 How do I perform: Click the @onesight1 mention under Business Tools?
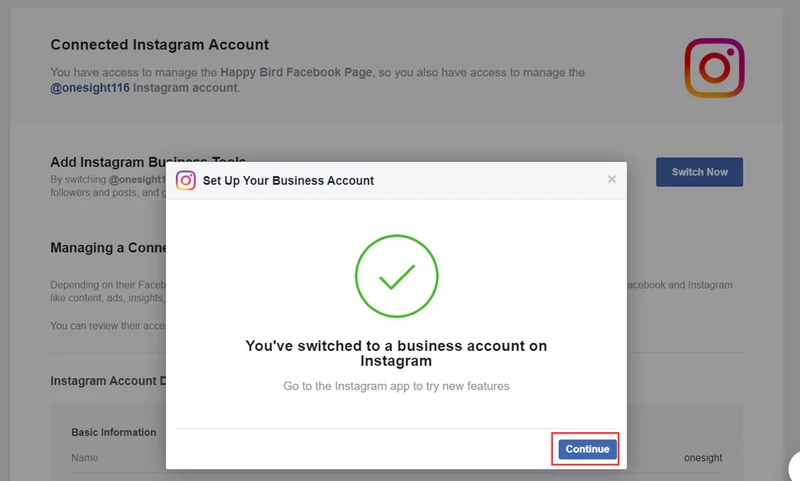click(x=137, y=180)
